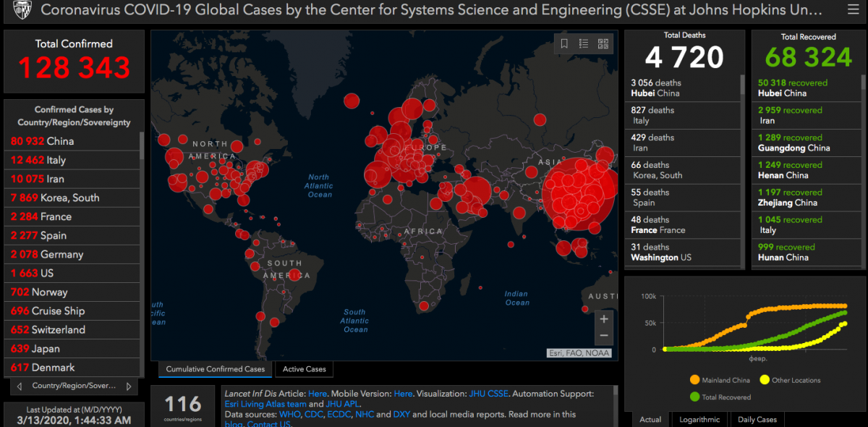Click '1 197 recovered Zhejiang China' entry
This screenshot has height=427, width=868.
pyautogui.click(x=808, y=198)
